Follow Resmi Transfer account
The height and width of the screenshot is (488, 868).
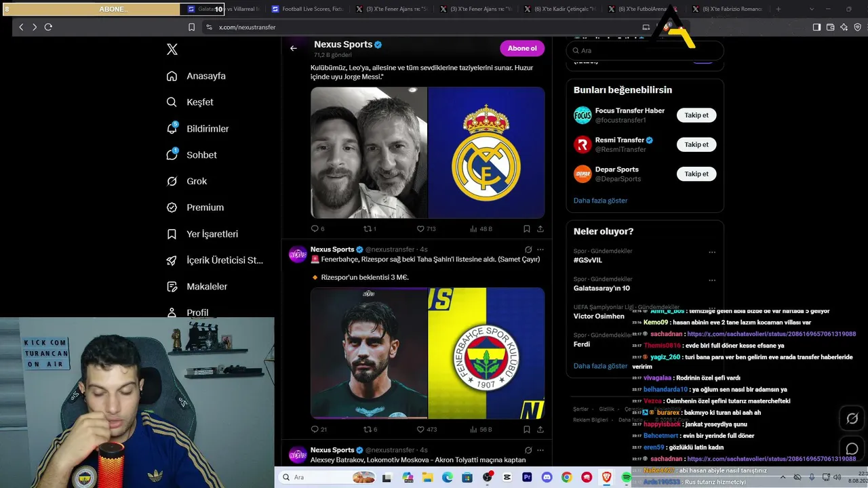(696, 144)
